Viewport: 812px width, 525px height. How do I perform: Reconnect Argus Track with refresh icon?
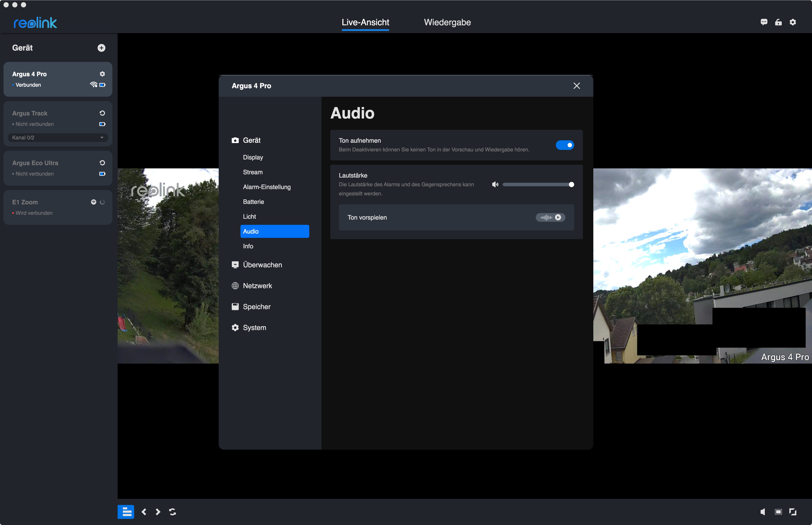click(102, 113)
